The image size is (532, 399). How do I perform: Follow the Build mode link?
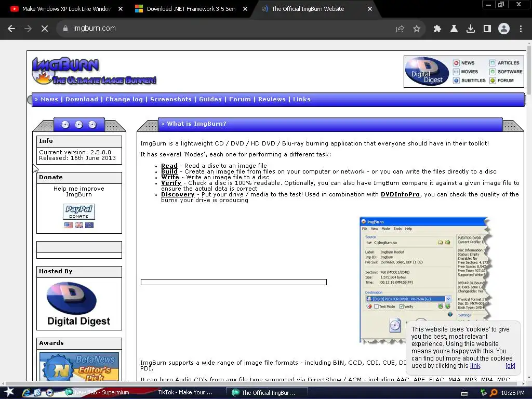tap(169, 171)
